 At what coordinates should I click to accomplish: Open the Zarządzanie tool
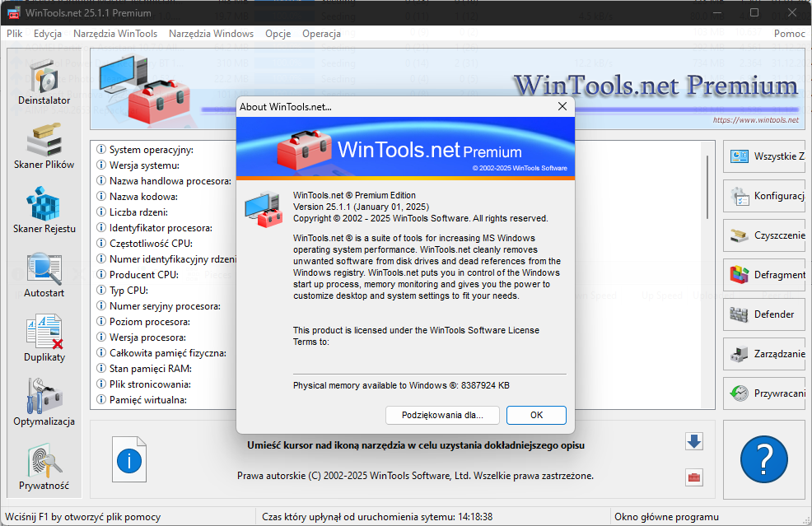coord(764,354)
